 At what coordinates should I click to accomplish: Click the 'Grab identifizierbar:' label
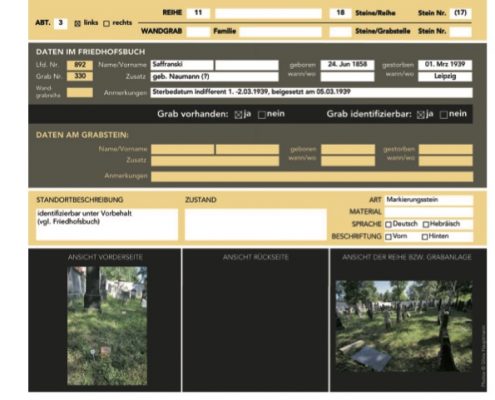pos(369,114)
